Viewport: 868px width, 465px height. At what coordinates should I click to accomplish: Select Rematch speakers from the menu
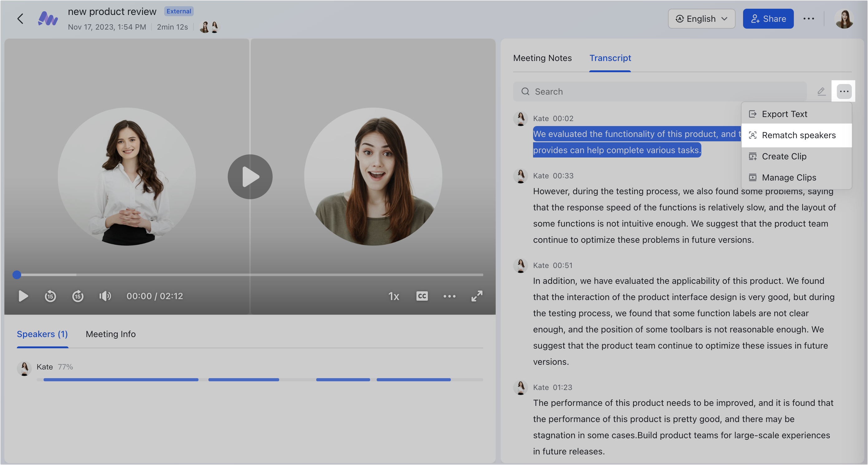tap(799, 135)
